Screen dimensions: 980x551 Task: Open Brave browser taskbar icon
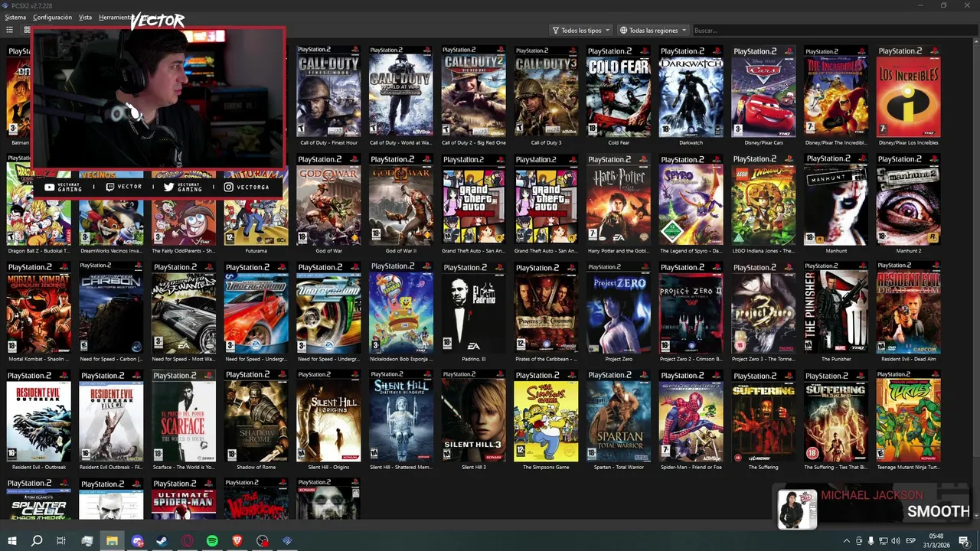point(237,541)
